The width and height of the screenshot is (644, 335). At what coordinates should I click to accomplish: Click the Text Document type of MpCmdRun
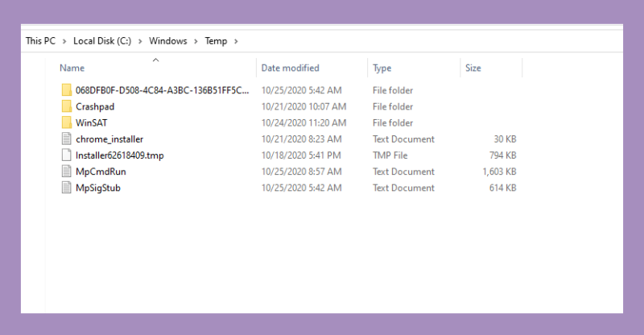pos(403,172)
